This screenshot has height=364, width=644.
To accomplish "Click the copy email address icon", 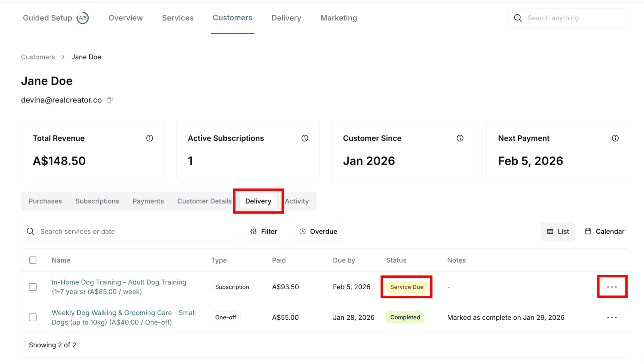I will pos(109,100).
